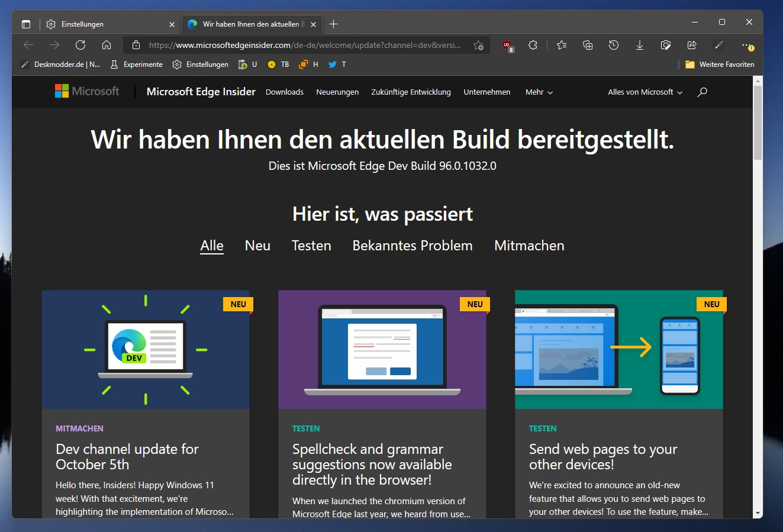Open the Downloads nav link
This screenshot has width=783, height=532.
click(285, 92)
